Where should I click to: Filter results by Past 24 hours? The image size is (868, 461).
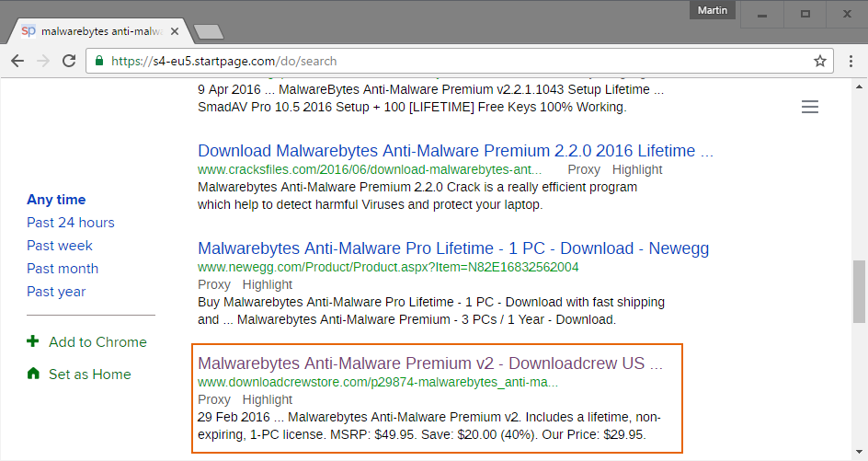71,223
